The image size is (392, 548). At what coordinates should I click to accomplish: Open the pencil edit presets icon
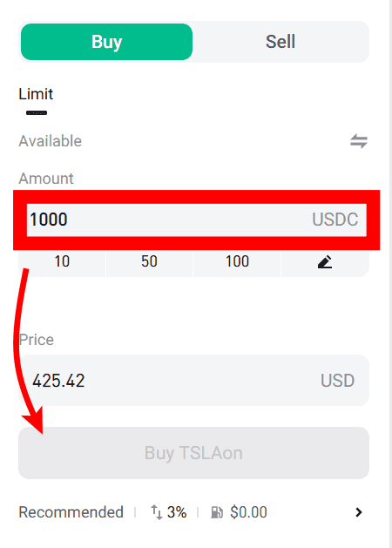click(325, 261)
